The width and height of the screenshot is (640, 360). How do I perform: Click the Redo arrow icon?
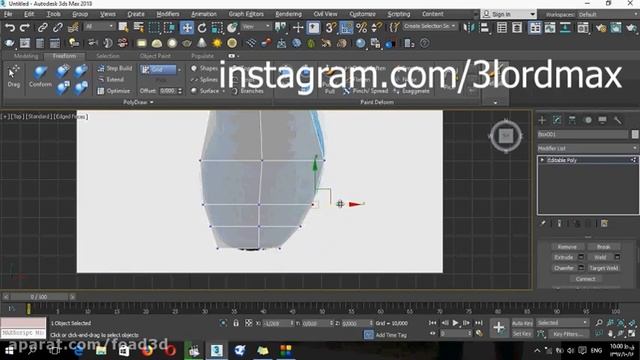(x=25, y=28)
